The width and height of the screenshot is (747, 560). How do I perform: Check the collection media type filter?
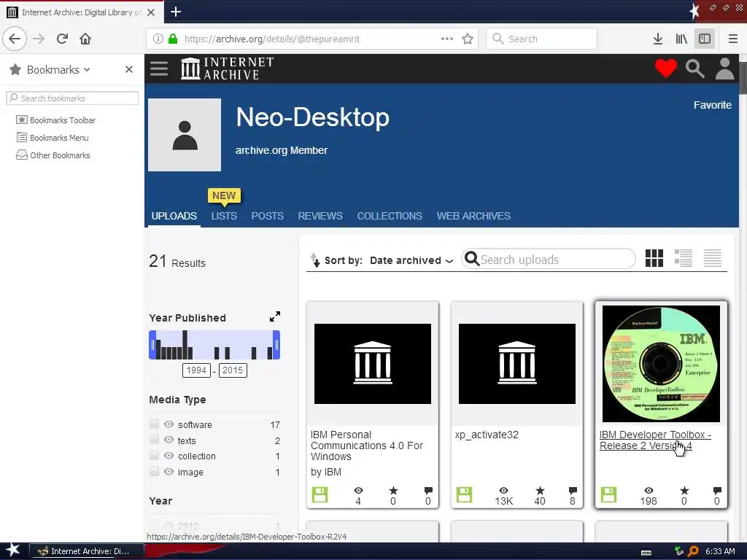pos(154,455)
